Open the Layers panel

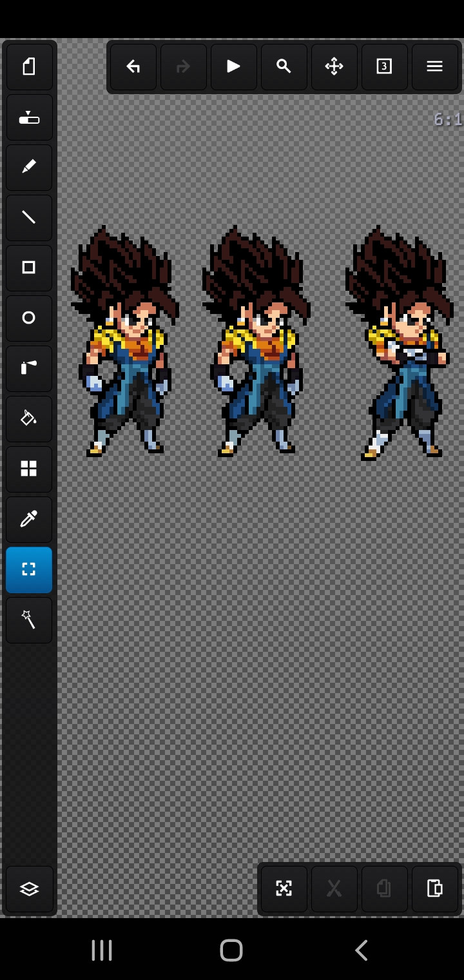coord(29,889)
